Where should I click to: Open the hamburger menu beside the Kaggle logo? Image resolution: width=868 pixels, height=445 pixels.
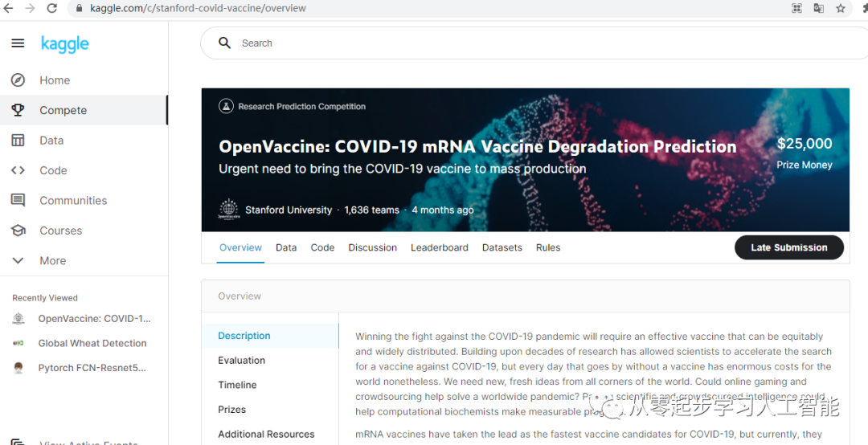click(18, 43)
